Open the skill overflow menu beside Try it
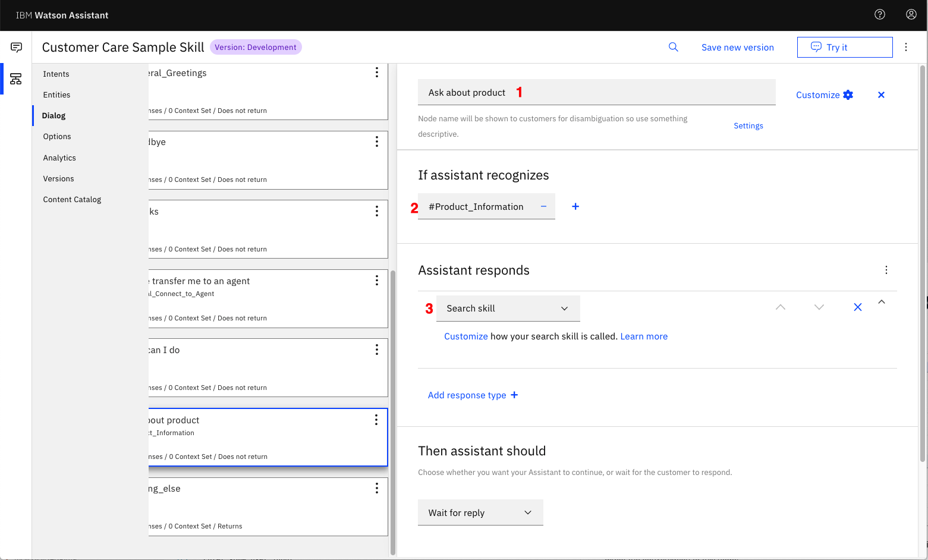Viewport: 928px width, 560px height. pos(906,47)
